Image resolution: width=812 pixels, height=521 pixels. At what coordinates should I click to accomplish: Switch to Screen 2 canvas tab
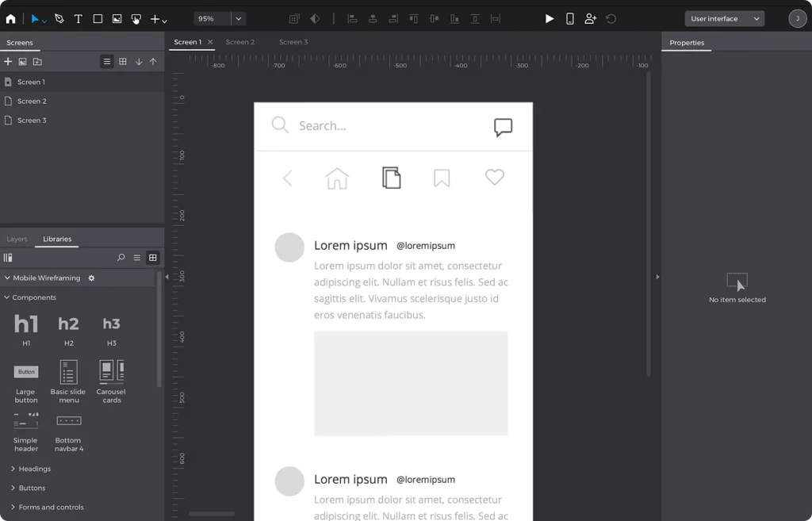[240, 42]
